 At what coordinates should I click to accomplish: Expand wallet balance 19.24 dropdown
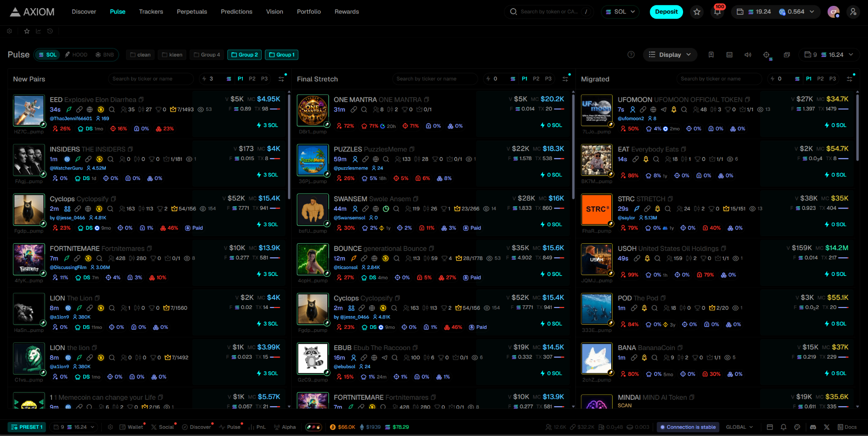click(x=776, y=12)
